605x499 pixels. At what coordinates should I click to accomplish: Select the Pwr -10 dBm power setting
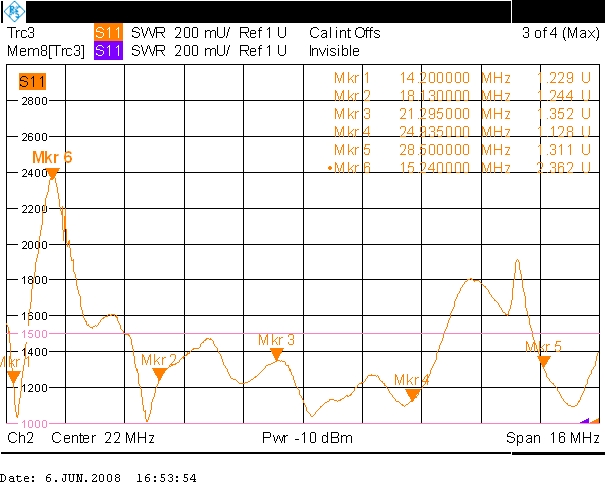[x=303, y=438]
